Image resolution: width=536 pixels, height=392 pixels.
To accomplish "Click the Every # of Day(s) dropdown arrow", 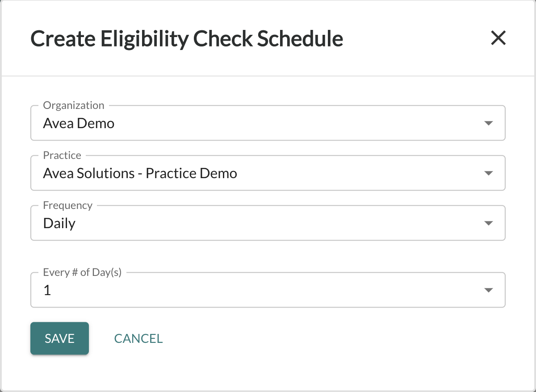I will click(x=489, y=290).
